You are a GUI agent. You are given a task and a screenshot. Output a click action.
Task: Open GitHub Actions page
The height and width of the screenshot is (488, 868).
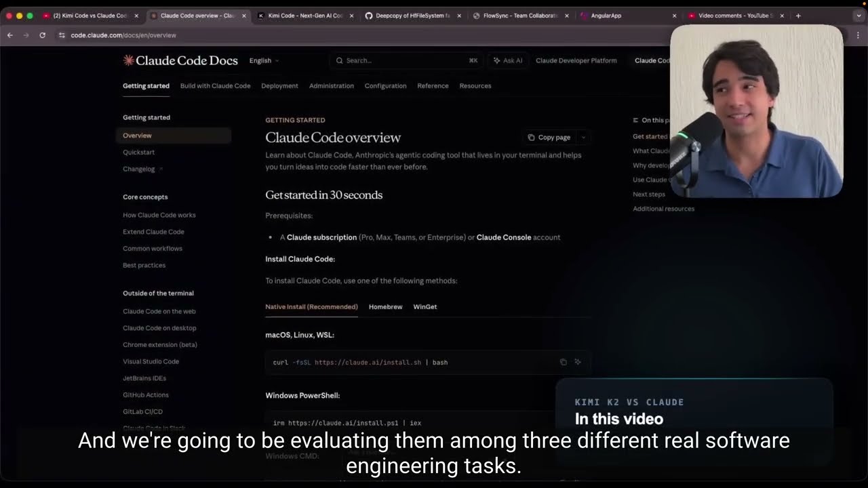146,394
